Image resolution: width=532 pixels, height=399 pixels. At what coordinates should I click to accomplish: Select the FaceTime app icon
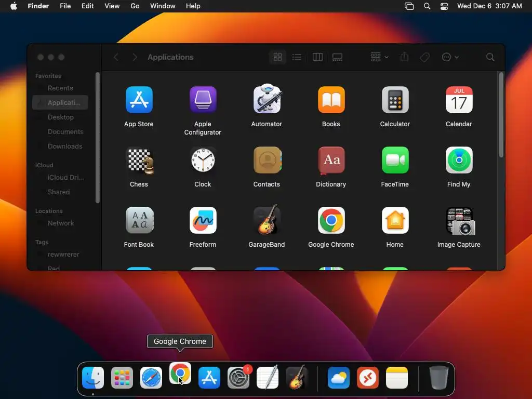[395, 160]
